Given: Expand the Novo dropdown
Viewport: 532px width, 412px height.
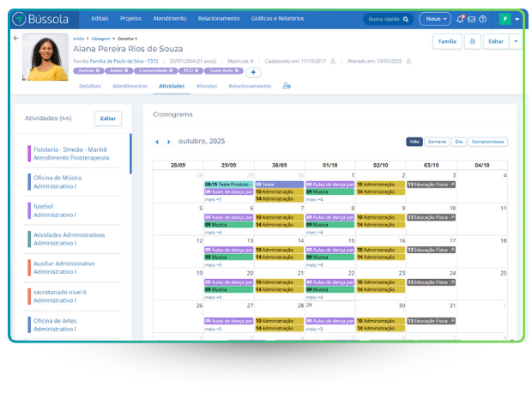Looking at the screenshot, I should pos(435,19).
